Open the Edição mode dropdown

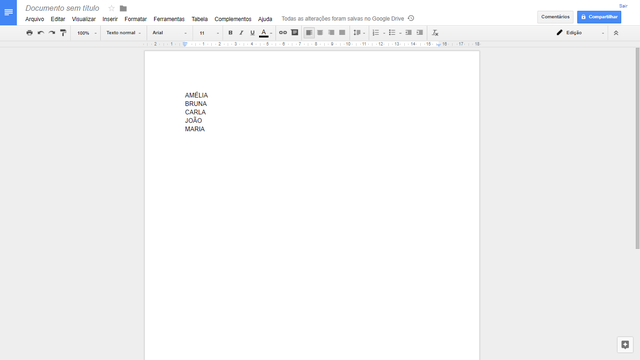580,33
